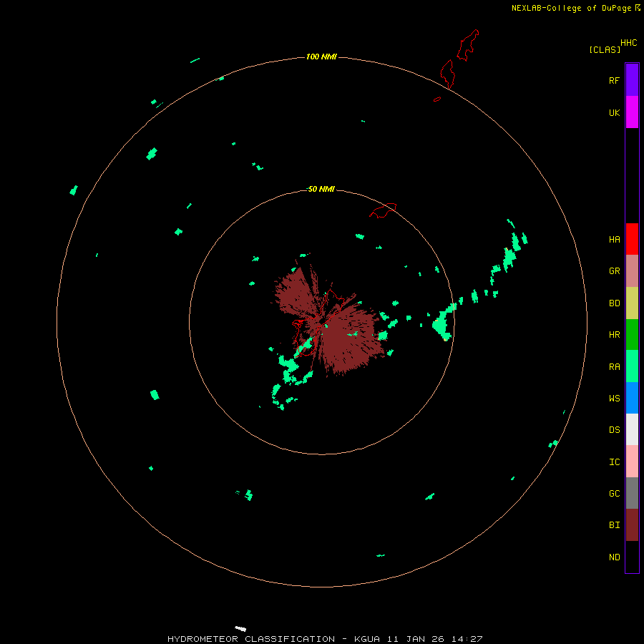644x644 pixels.
Task: Click the Hydrometeor Classification title caption
Action: point(324,639)
